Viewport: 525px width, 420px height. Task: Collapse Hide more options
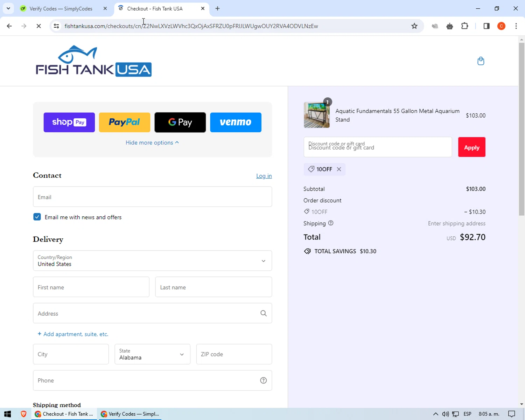tap(152, 142)
